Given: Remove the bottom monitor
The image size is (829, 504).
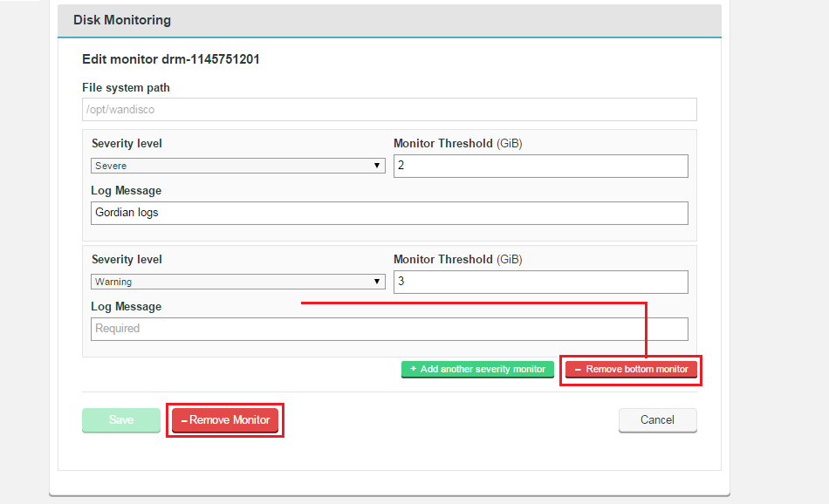Looking at the screenshot, I should 631,370.
